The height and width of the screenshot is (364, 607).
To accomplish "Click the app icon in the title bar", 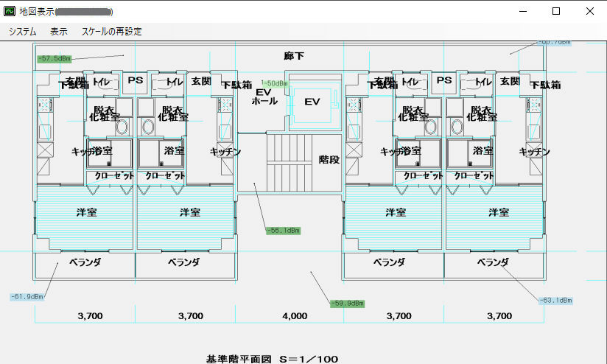I will point(10,11).
